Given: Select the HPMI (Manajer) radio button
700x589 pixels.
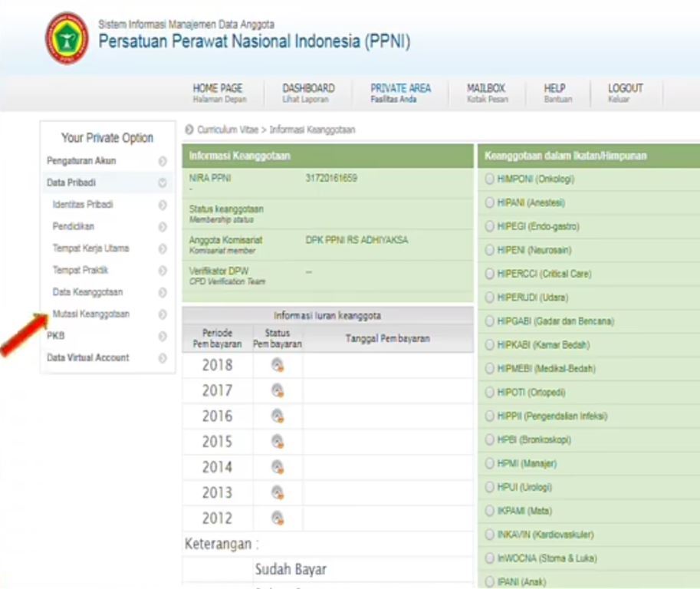Looking at the screenshot, I should [490, 463].
